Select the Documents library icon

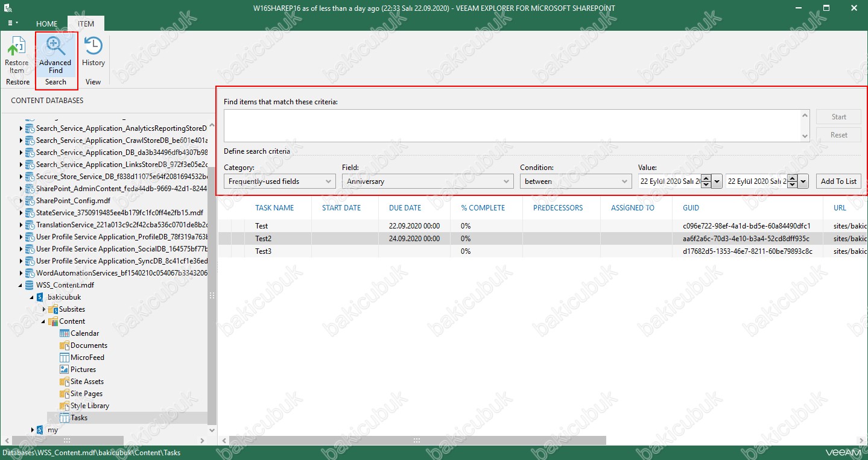coord(65,345)
